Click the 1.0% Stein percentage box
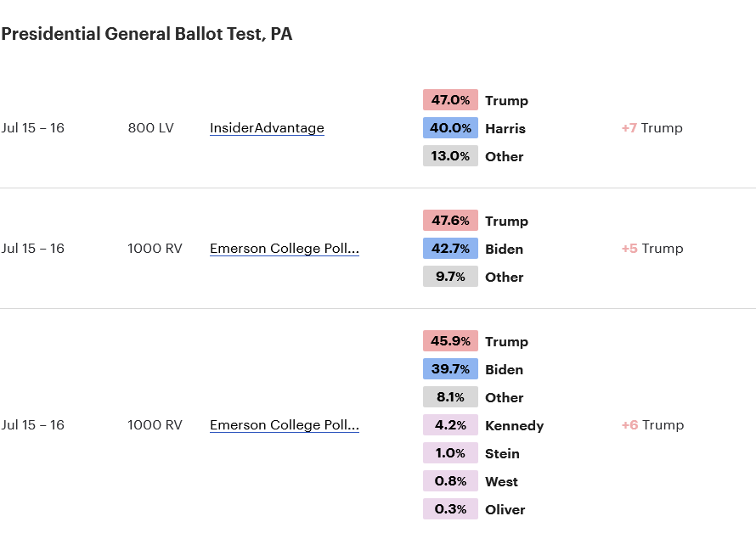The image size is (756, 533). tap(450, 452)
